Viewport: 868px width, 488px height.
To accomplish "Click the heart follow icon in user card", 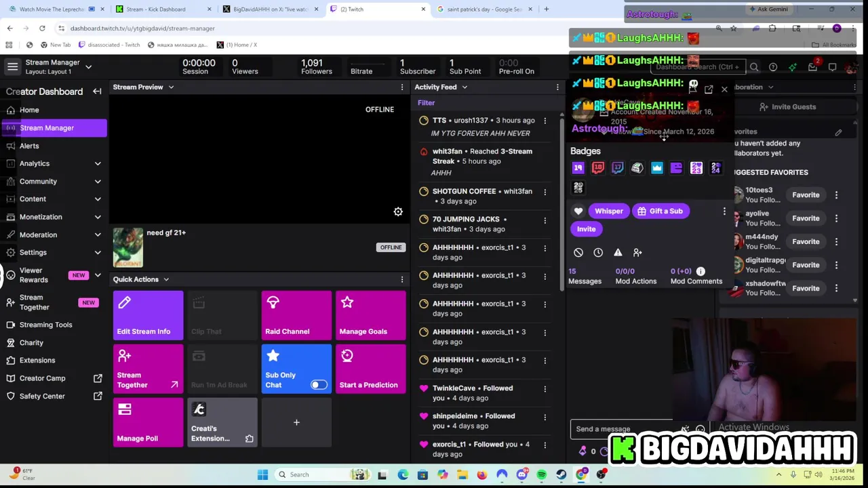I will coord(578,211).
